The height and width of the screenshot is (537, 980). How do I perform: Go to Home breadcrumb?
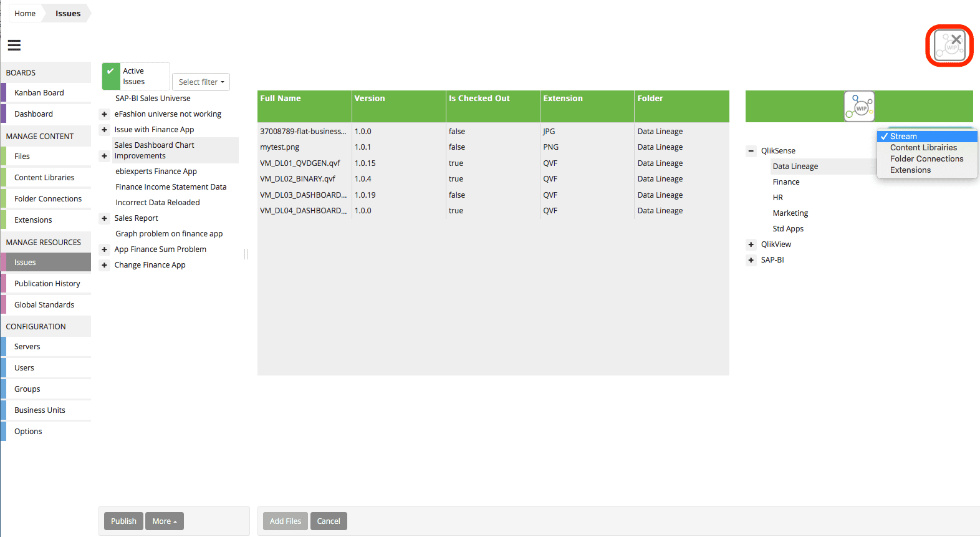pos(25,13)
